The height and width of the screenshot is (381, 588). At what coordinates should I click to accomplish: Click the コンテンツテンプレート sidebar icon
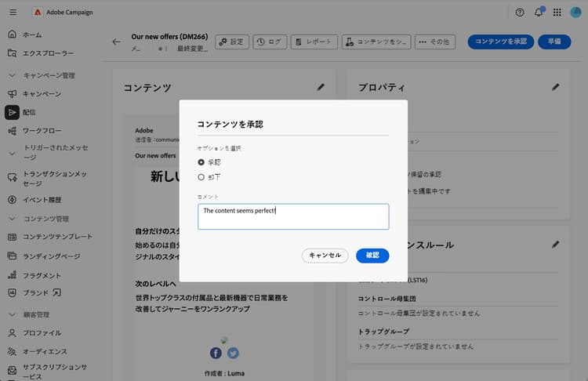tap(12, 237)
